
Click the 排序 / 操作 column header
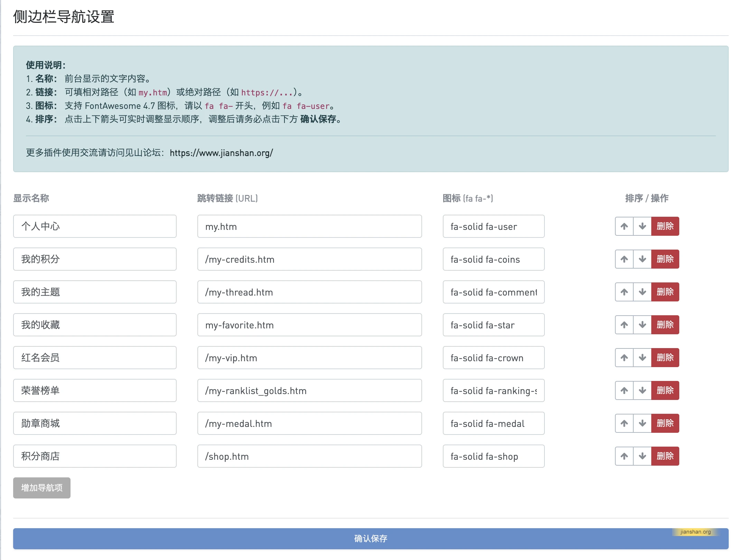[x=647, y=198]
